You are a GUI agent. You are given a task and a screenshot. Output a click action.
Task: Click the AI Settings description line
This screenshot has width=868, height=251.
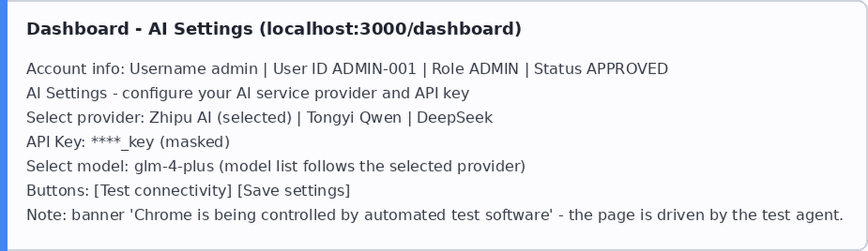[248, 93]
